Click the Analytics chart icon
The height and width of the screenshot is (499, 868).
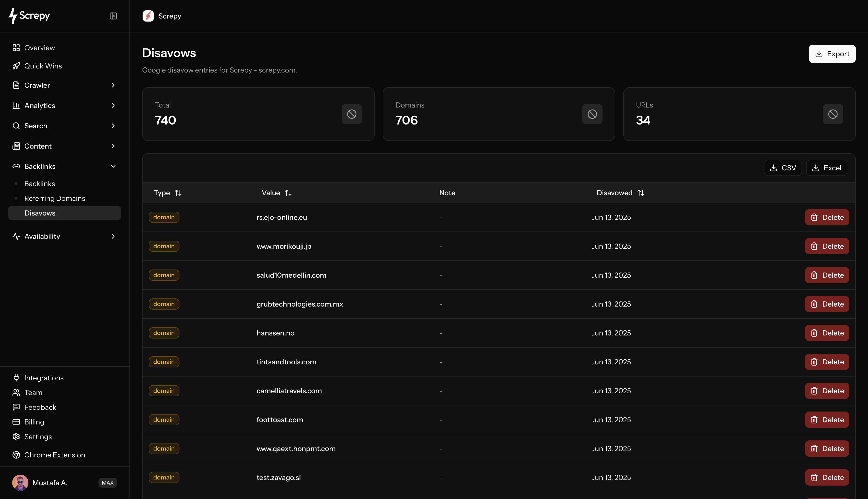pyautogui.click(x=16, y=105)
